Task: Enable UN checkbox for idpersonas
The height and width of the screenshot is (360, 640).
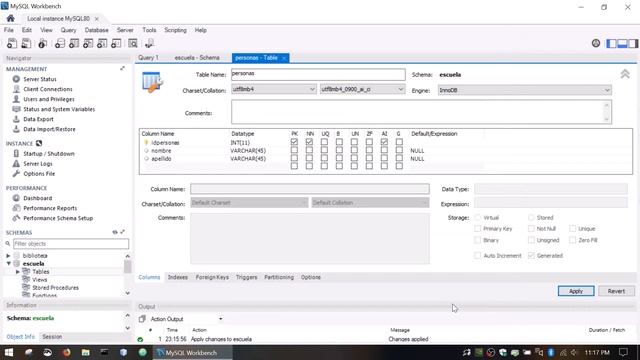Action: click(x=354, y=142)
